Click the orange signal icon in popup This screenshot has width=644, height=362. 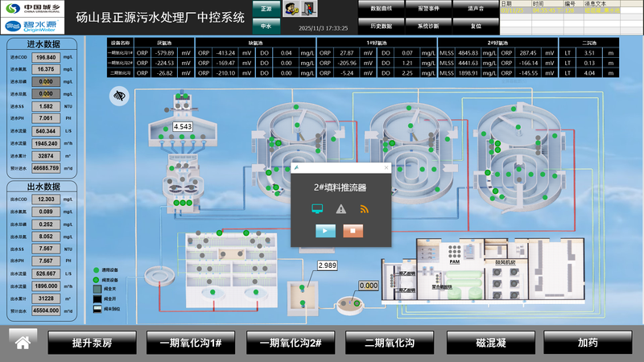[x=365, y=209]
